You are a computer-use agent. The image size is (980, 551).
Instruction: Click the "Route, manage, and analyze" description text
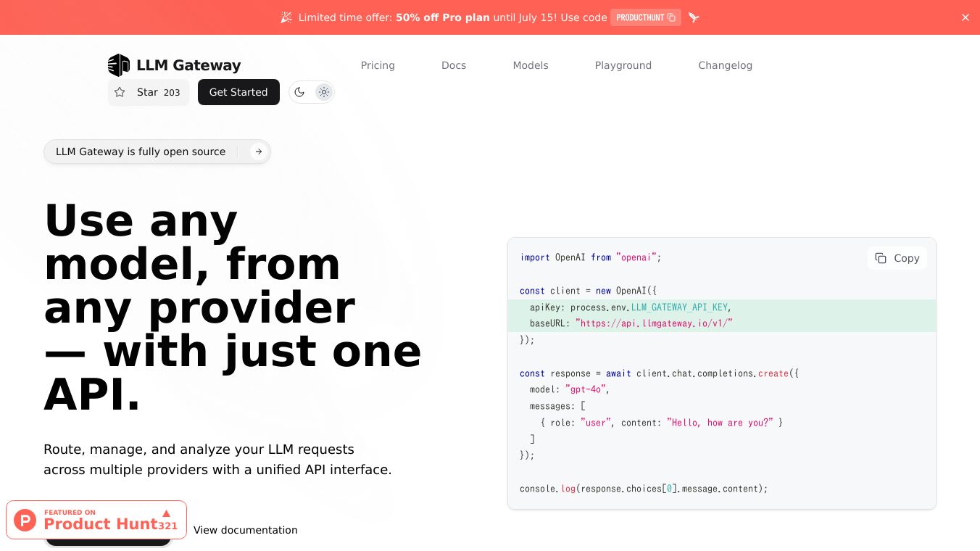tap(217, 460)
